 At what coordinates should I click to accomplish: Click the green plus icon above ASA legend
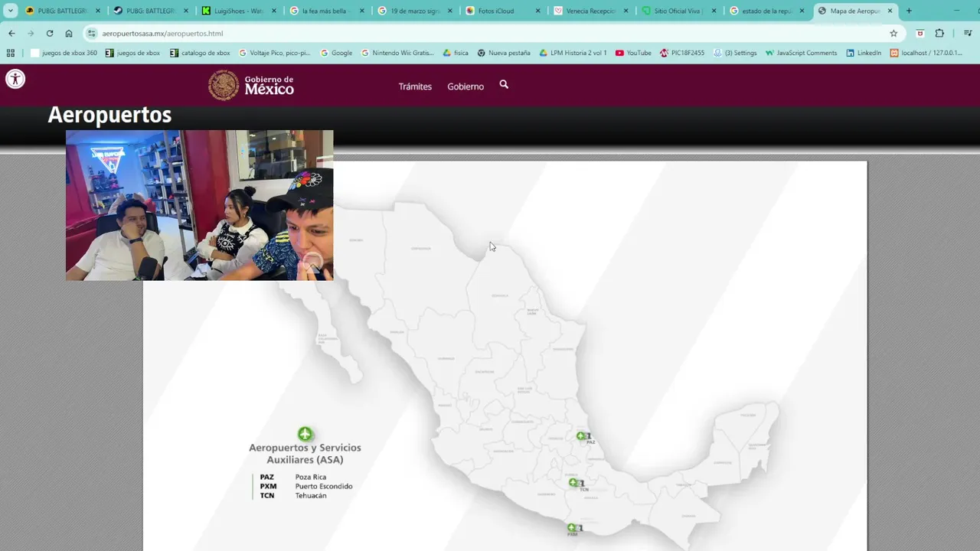coord(305,434)
